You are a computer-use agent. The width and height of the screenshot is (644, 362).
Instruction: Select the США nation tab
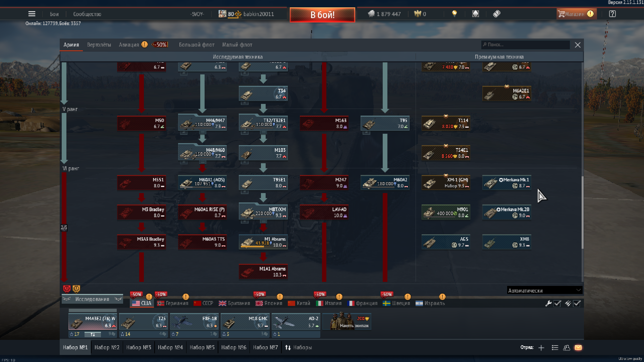[x=142, y=303]
